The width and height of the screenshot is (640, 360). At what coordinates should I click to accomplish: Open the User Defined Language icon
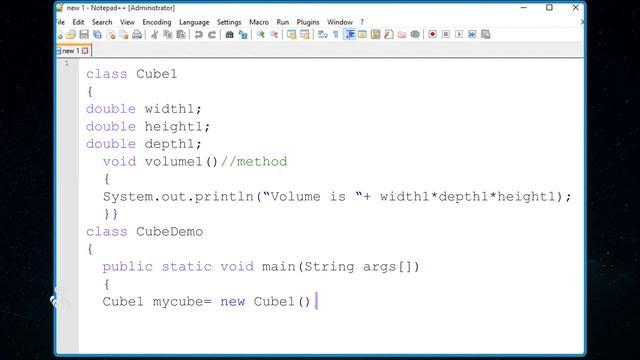(362, 35)
